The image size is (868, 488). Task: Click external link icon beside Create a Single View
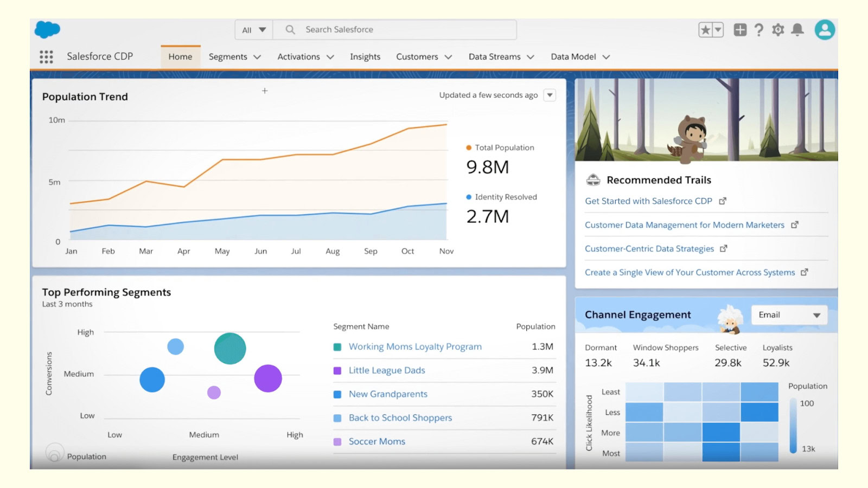point(805,272)
